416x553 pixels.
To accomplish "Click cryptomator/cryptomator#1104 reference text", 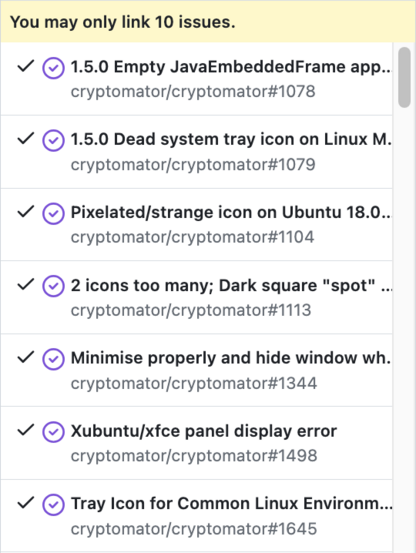I will pyautogui.click(x=192, y=237).
